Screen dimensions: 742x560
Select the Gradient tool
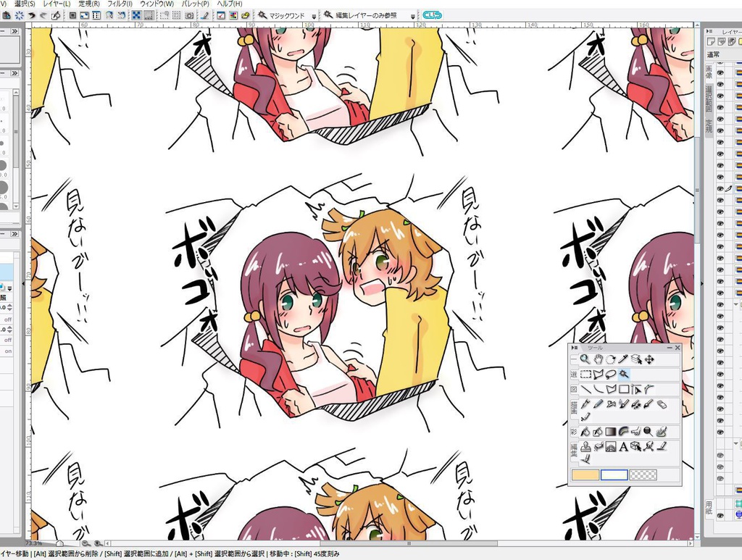click(611, 431)
